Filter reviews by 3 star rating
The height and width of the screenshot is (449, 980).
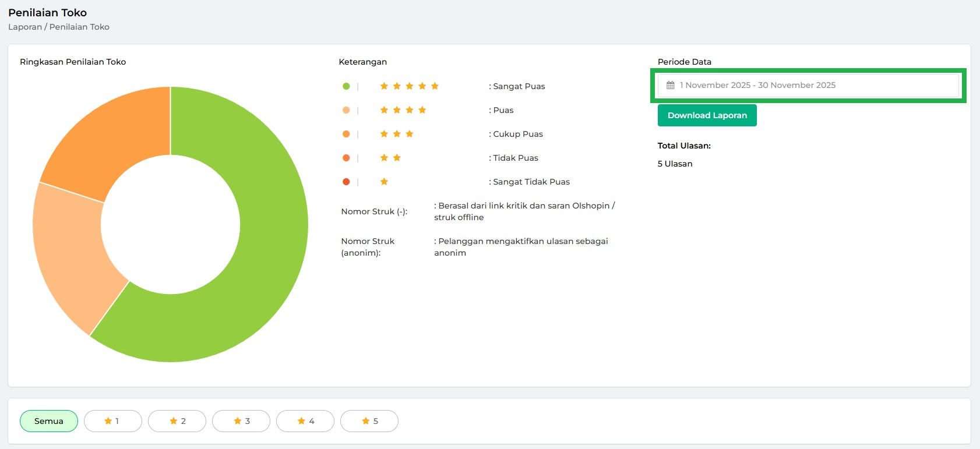[x=241, y=421]
